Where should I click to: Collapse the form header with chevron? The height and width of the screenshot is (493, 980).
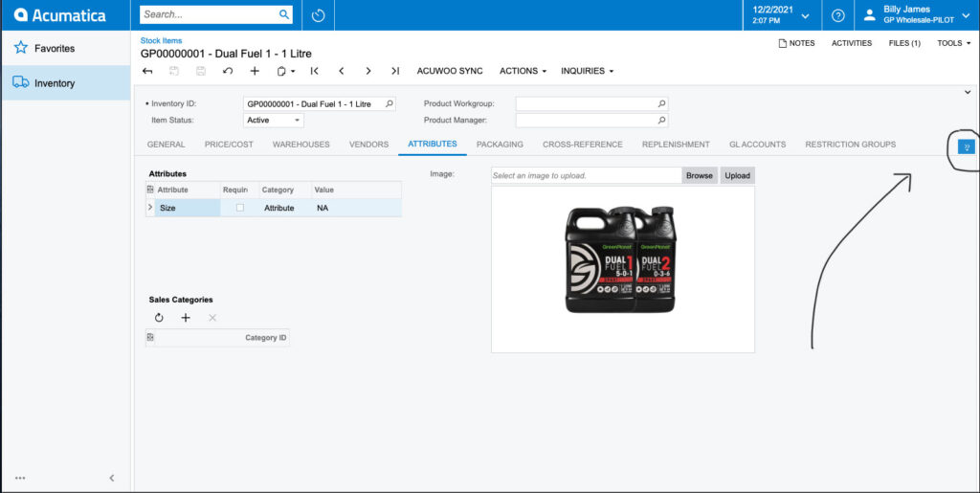[x=968, y=93]
